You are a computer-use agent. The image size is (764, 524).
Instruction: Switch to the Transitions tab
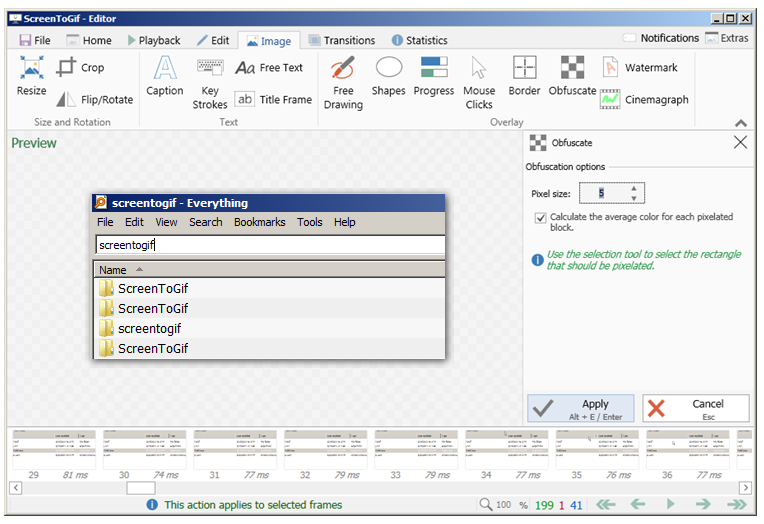pos(342,40)
